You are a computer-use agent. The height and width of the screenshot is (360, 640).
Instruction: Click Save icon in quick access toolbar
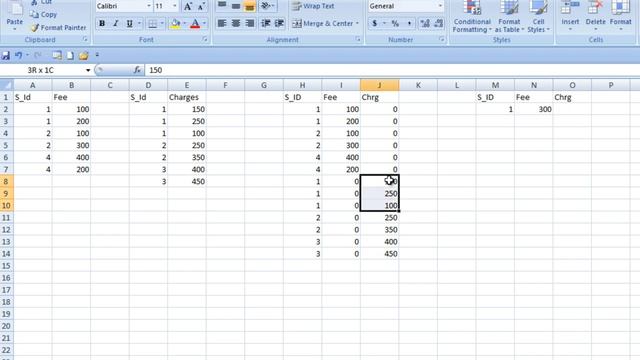(6, 55)
